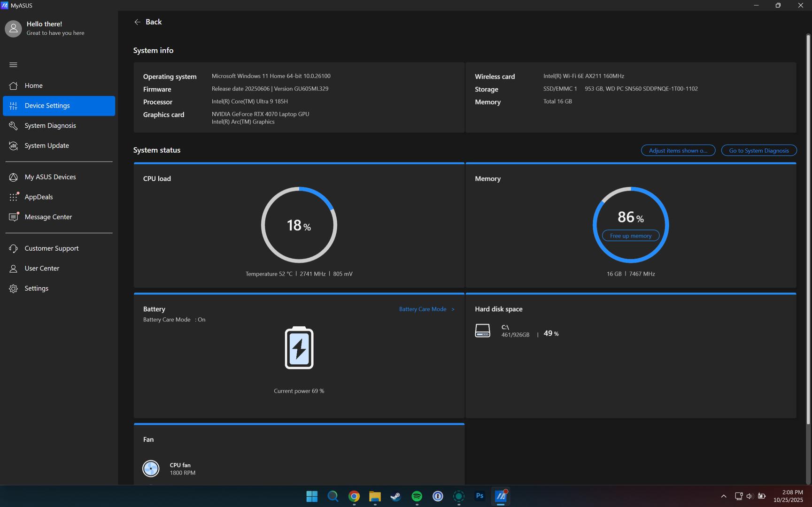Open System Update page
The width and height of the screenshot is (812, 507).
(46, 146)
